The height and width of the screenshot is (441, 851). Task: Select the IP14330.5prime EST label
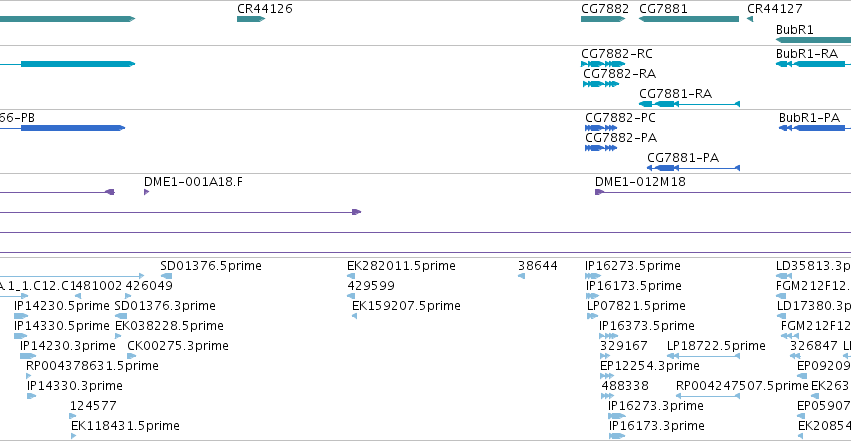click(62, 326)
